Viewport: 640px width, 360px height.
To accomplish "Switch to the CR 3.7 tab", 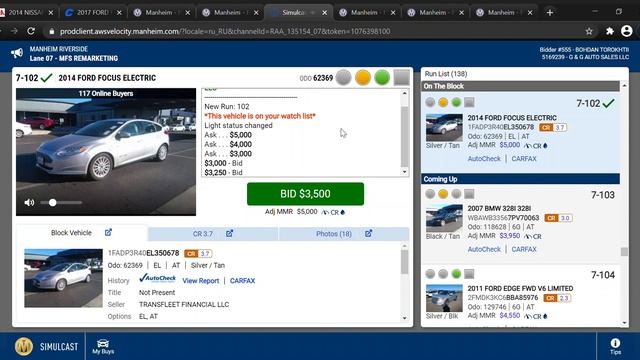I will point(202,234).
